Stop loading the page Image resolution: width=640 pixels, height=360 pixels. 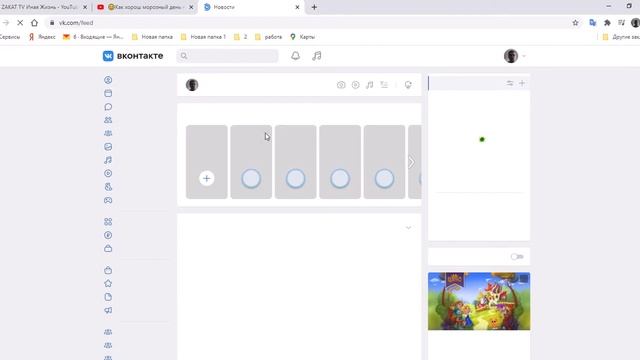pos(20,23)
